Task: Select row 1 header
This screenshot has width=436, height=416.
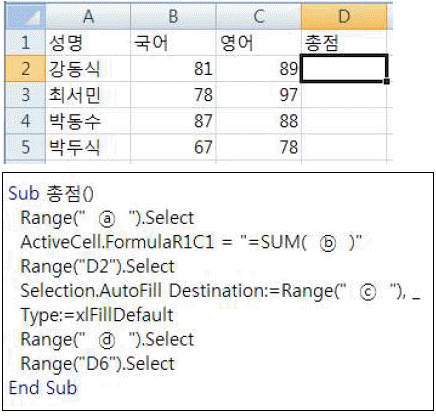Action: click(x=25, y=43)
